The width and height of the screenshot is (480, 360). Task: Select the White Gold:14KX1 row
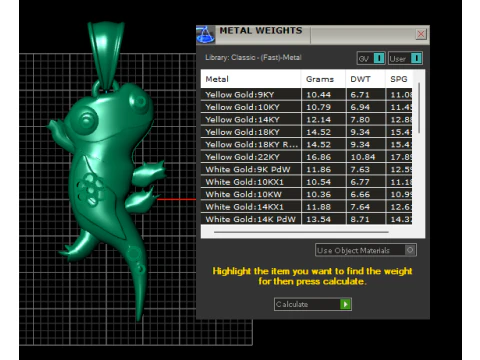click(306, 207)
